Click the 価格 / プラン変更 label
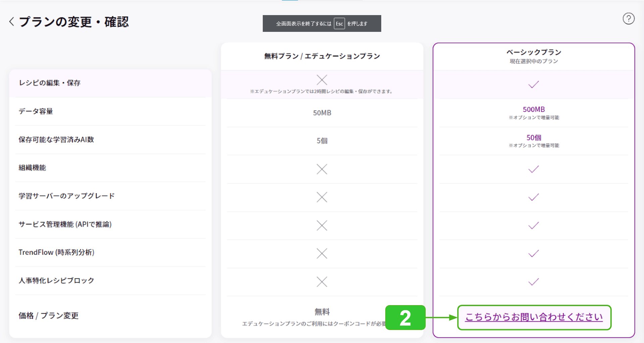The height and width of the screenshot is (343, 644). coord(49,316)
